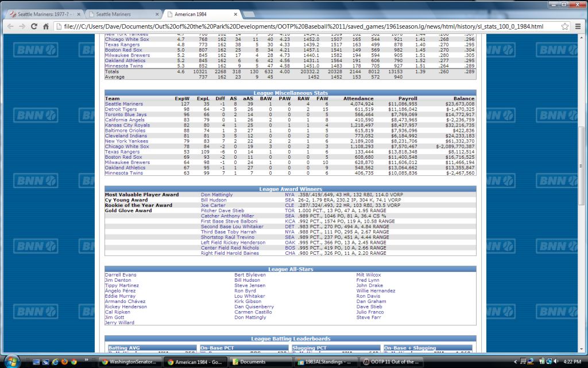588x368 pixels.
Task: Close the second Seattle Mariners tab
Action: tap(157, 14)
